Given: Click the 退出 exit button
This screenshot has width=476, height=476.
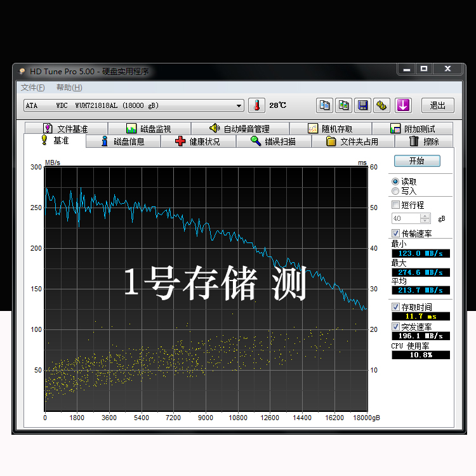Looking at the screenshot, I should 438,105.
